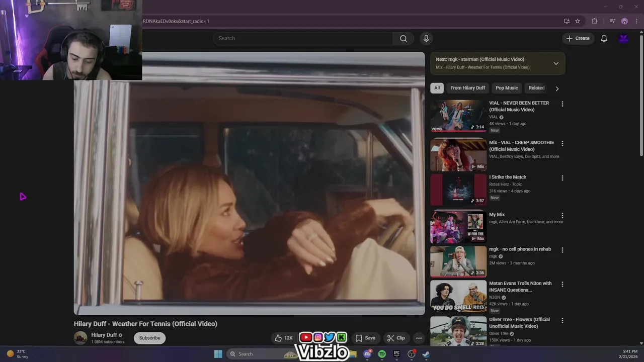Open options for I Strike the Match

point(562,178)
